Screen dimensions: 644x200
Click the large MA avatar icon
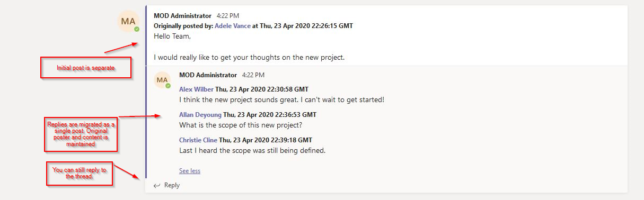128,21
